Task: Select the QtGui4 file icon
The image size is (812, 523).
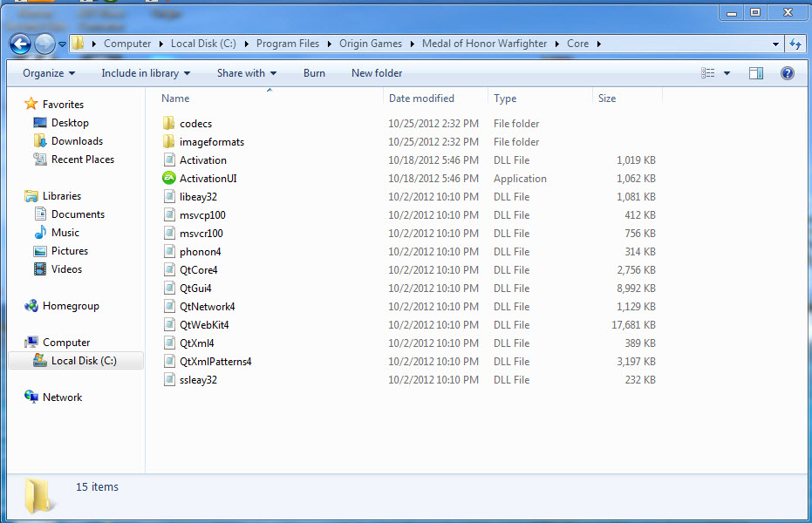Action: pos(169,288)
